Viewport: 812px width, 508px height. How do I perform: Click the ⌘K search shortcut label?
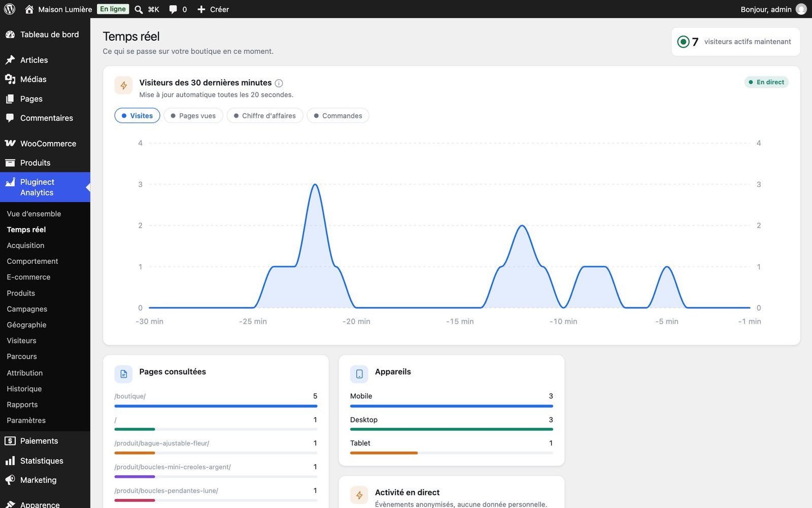coord(153,9)
